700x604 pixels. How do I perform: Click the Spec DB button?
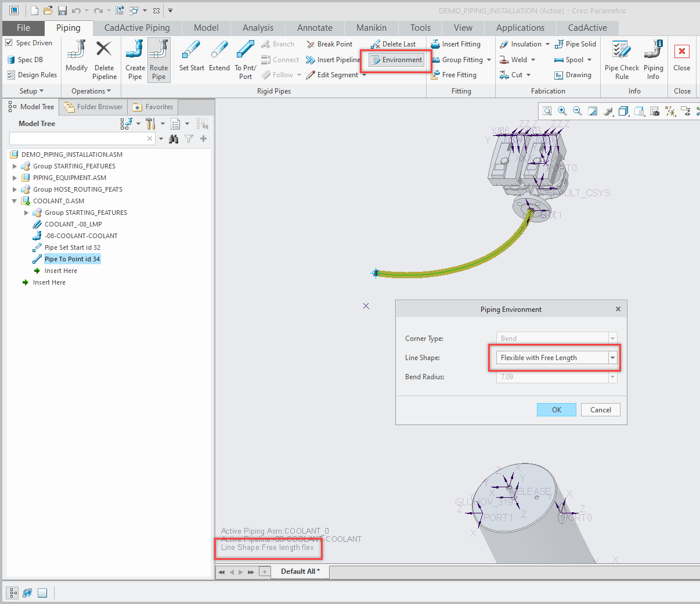(x=25, y=60)
